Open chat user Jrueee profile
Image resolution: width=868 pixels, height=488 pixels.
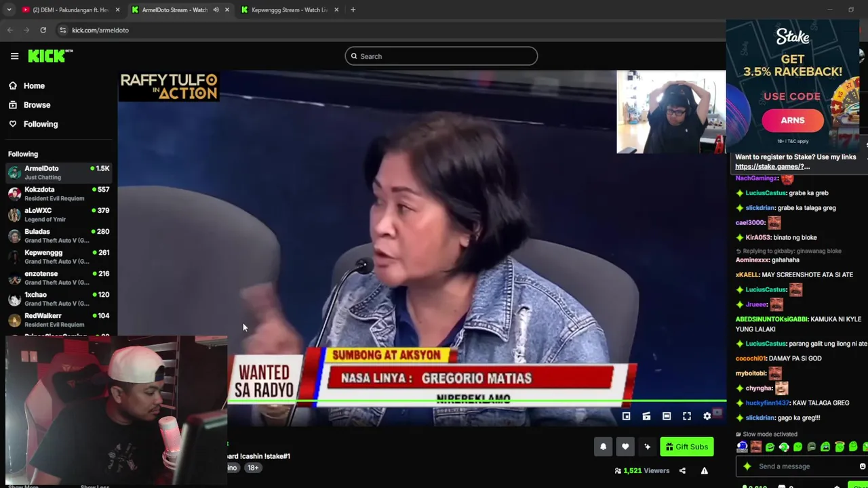(756, 305)
